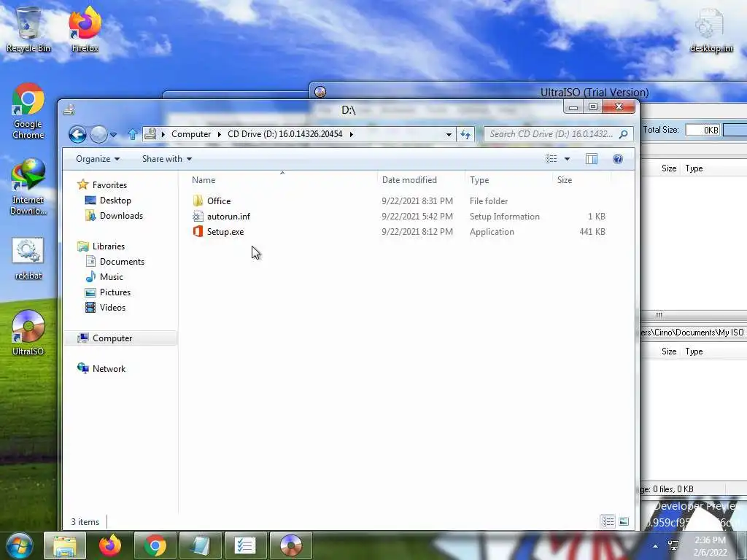
Task: Select the Office folder
Action: 219,201
